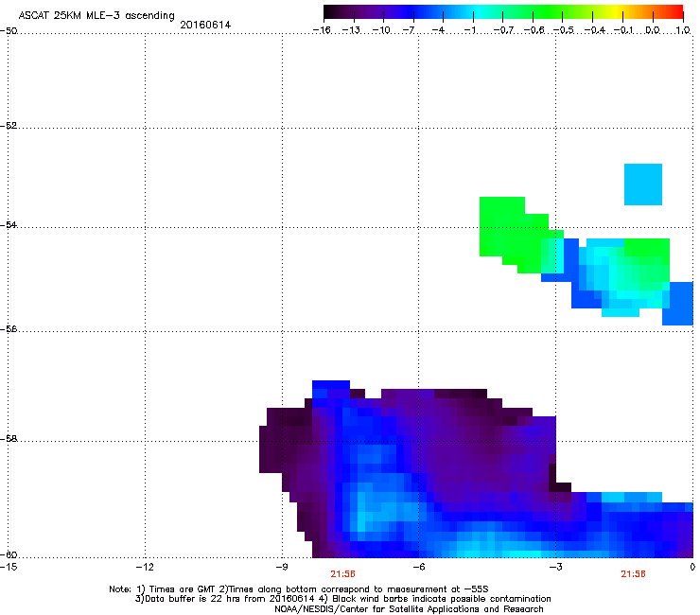
Task: Click the longitude axis label "0" at bottom right
Action: click(692, 567)
